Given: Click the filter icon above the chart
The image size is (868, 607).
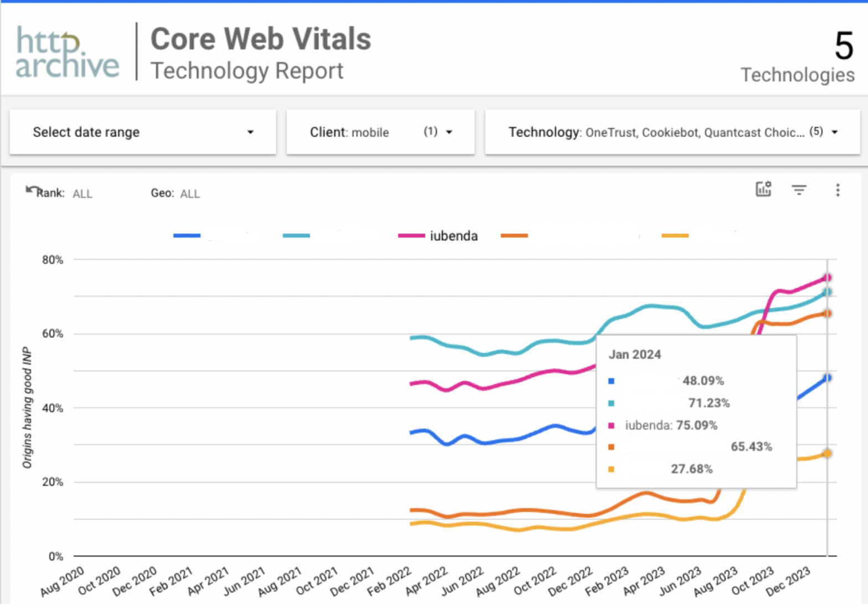Looking at the screenshot, I should click(x=800, y=190).
